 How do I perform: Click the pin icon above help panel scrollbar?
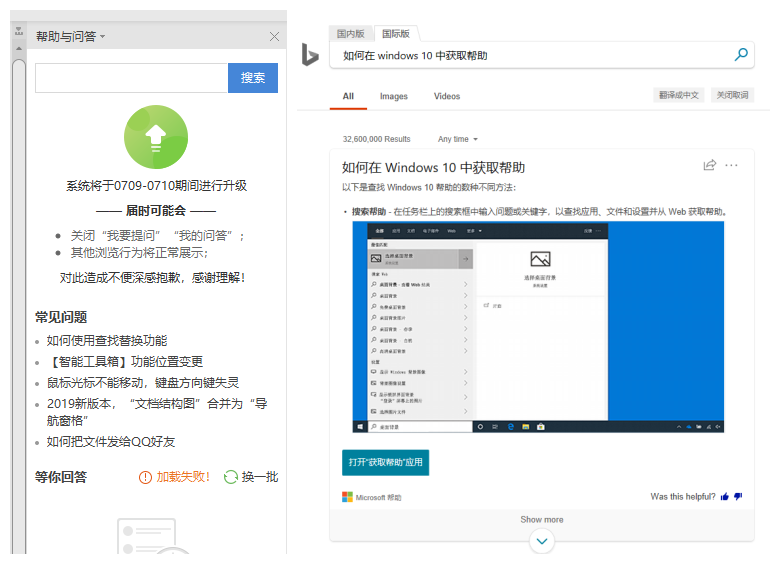tap(19, 31)
